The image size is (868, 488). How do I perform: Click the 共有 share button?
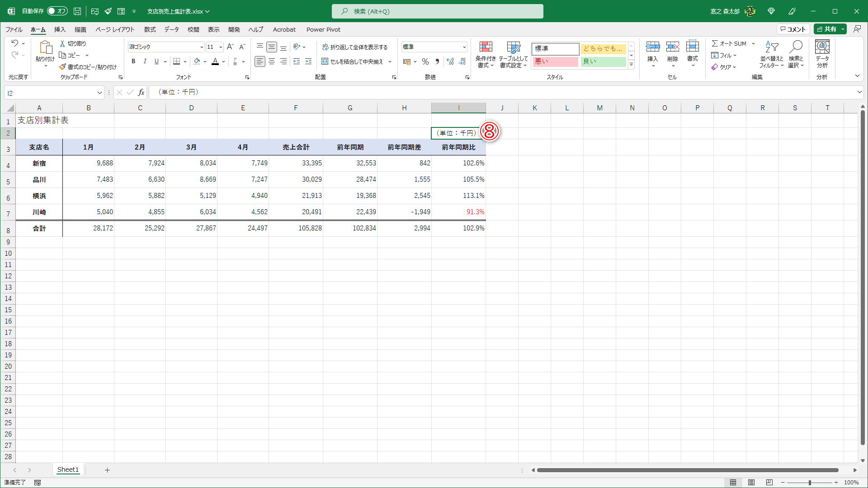point(826,29)
